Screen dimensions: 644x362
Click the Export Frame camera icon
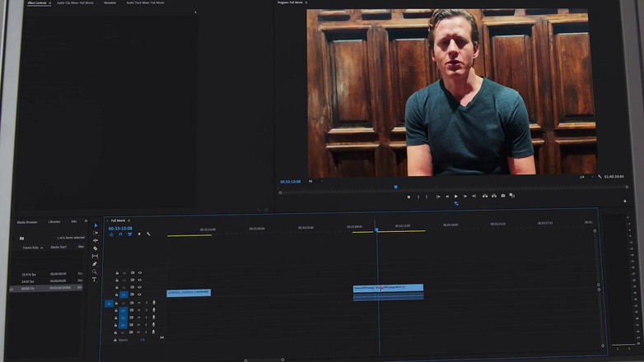pyautogui.click(x=503, y=196)
